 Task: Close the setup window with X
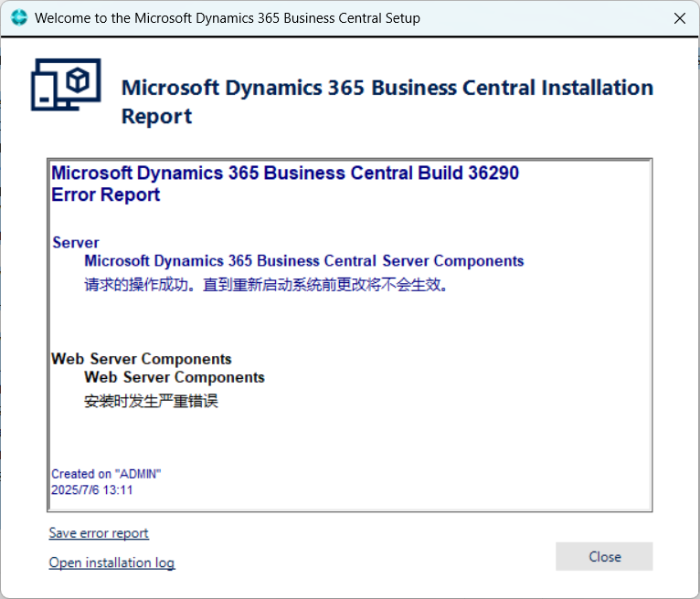click(x=680, y=18)
